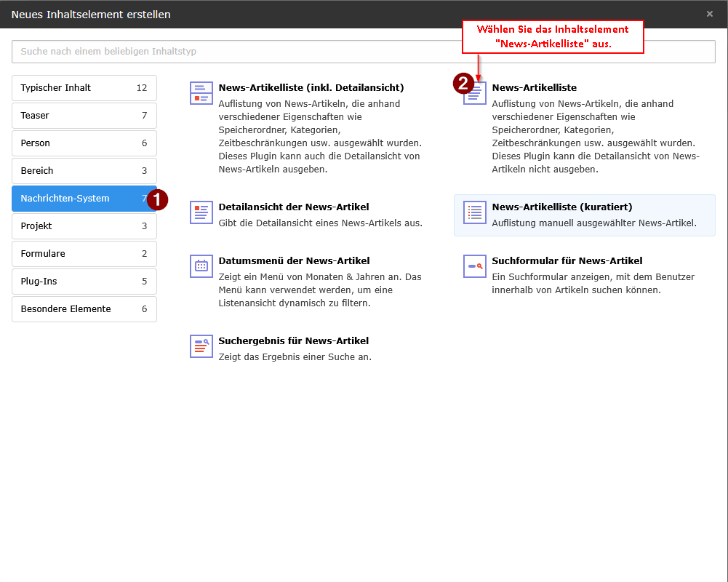
Task: Switch to the Projekt category
Action: point(80,226)
